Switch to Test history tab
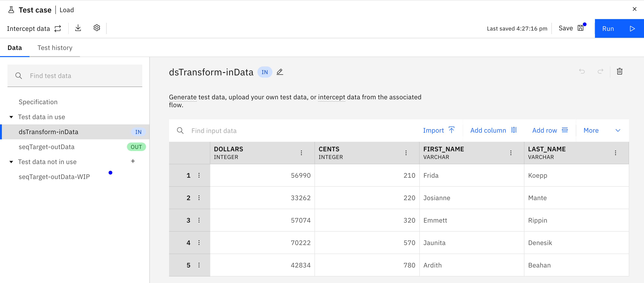 click(x=55, y=48)
